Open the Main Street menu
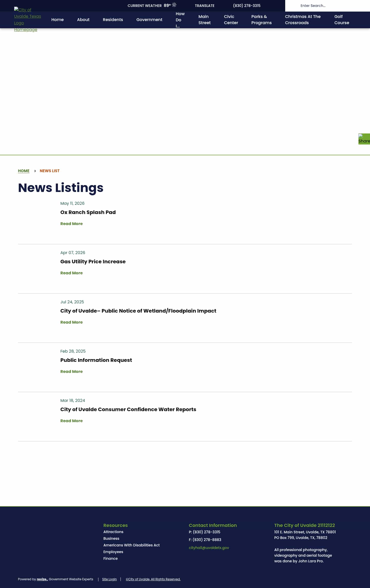The height and width of the screenshot is (588, 370). [205, 20]
